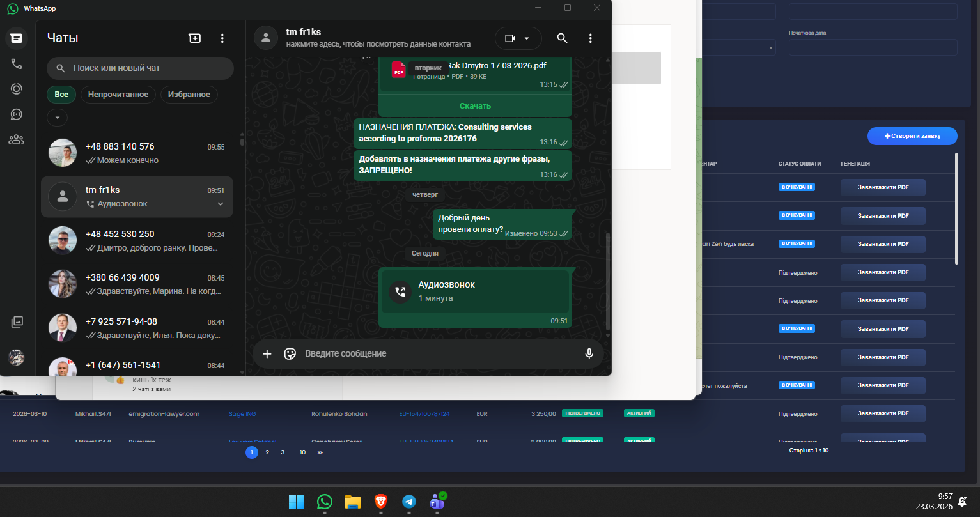
Task: Download PDF for the 'счет пожалуйста' row
Action: (x=883, y=385)
